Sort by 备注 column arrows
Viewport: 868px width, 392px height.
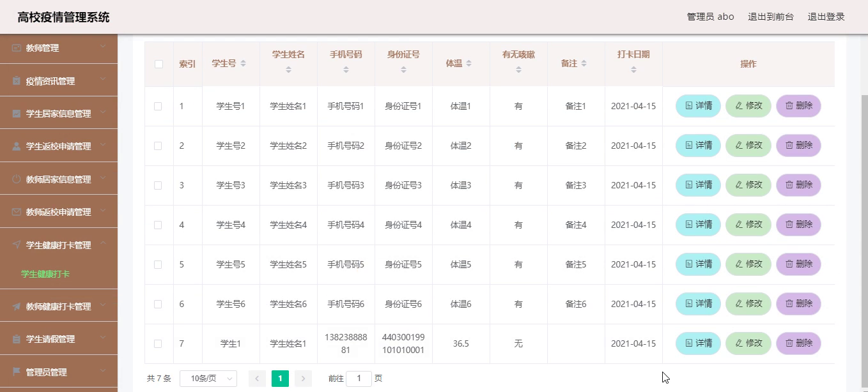click(x=584, y=64)
